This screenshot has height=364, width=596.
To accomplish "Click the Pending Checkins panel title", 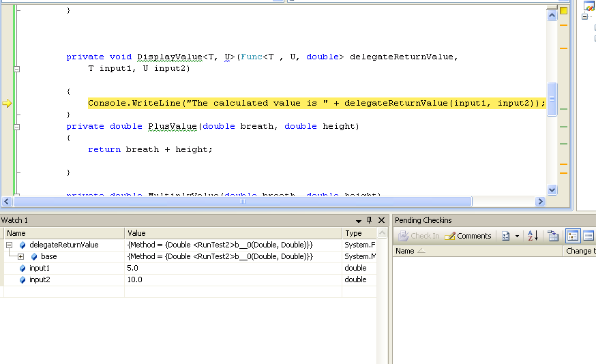I will [x=423, y=220].
